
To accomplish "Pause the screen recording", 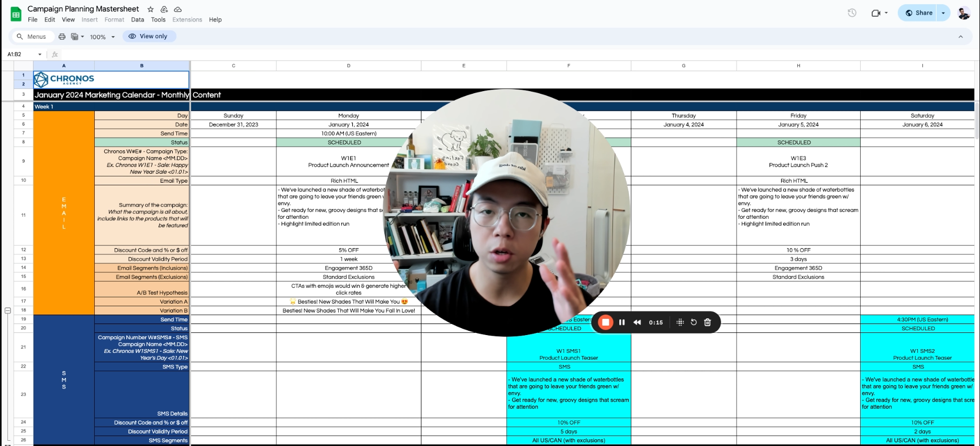I will tap(622, 322).
